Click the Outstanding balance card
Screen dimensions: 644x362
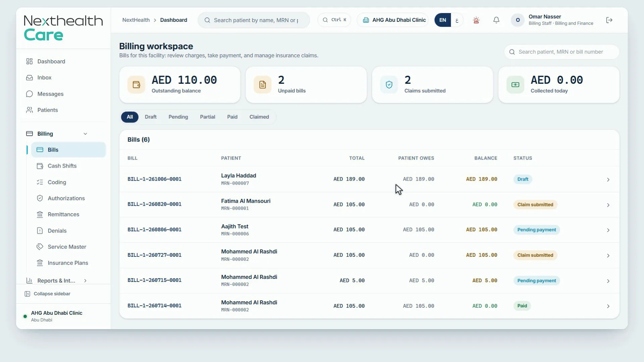(x=180, y=84)
